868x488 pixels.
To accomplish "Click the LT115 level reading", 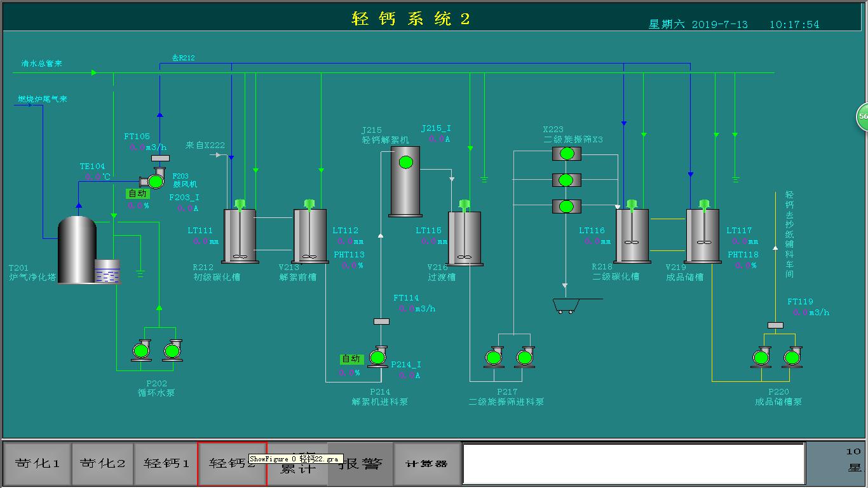I will 433,241.
